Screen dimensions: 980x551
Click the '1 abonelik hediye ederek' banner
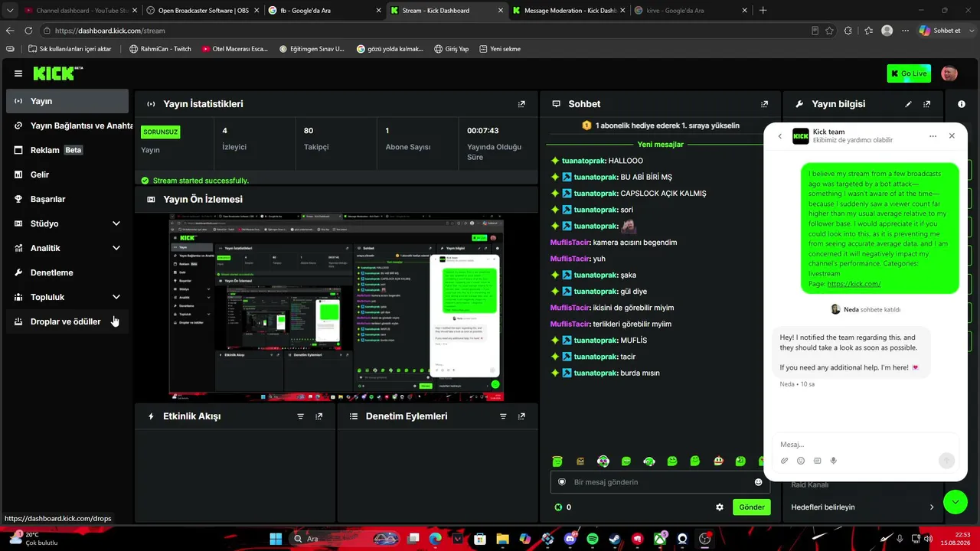661,126
